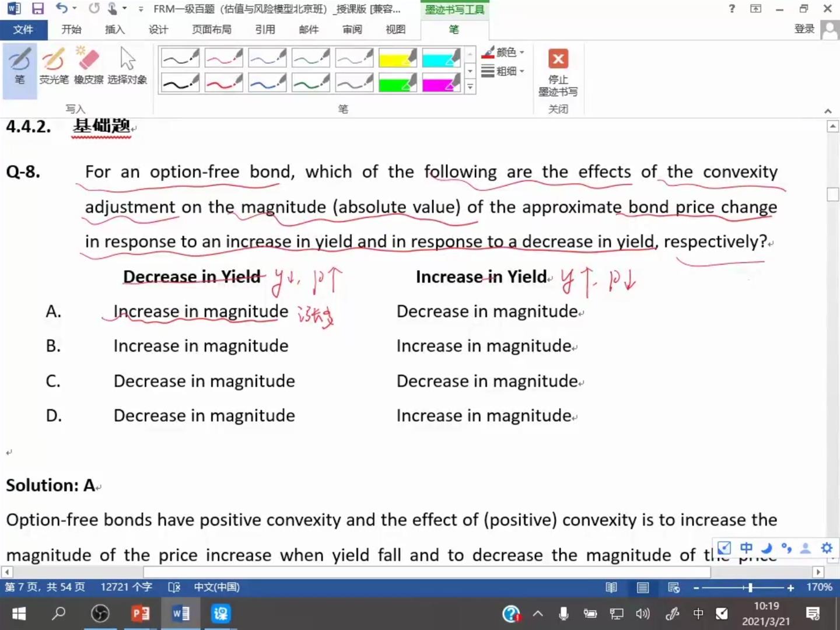Show next row of the pen gallery
The image size is (840, 630).
point(470,71)
